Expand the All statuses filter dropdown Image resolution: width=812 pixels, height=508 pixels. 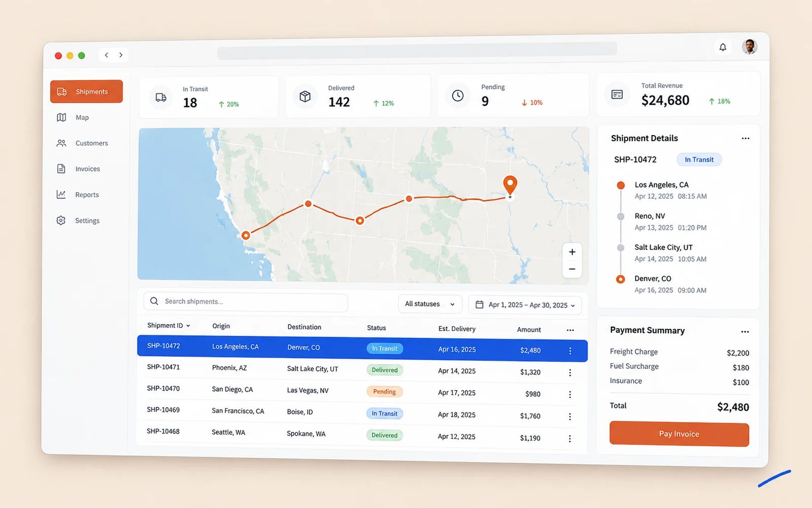tap(430, 304)
